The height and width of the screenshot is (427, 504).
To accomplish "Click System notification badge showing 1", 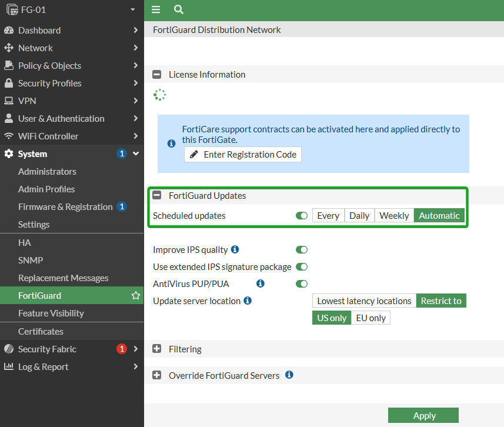I will point(122,154).
